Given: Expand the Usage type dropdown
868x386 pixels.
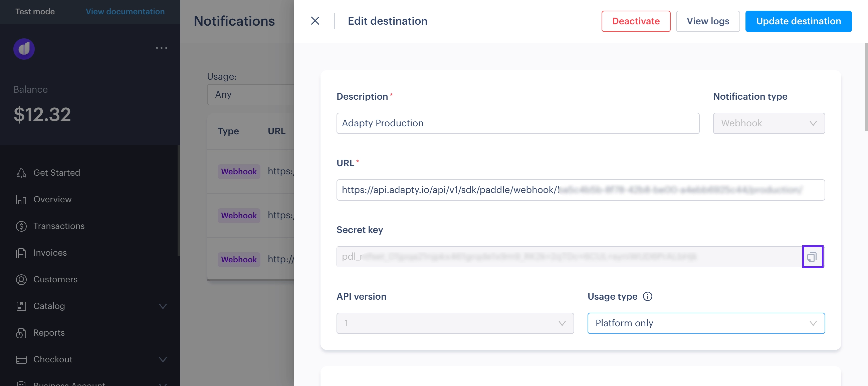Looking at the screenshot, I should tap(706, 323).
